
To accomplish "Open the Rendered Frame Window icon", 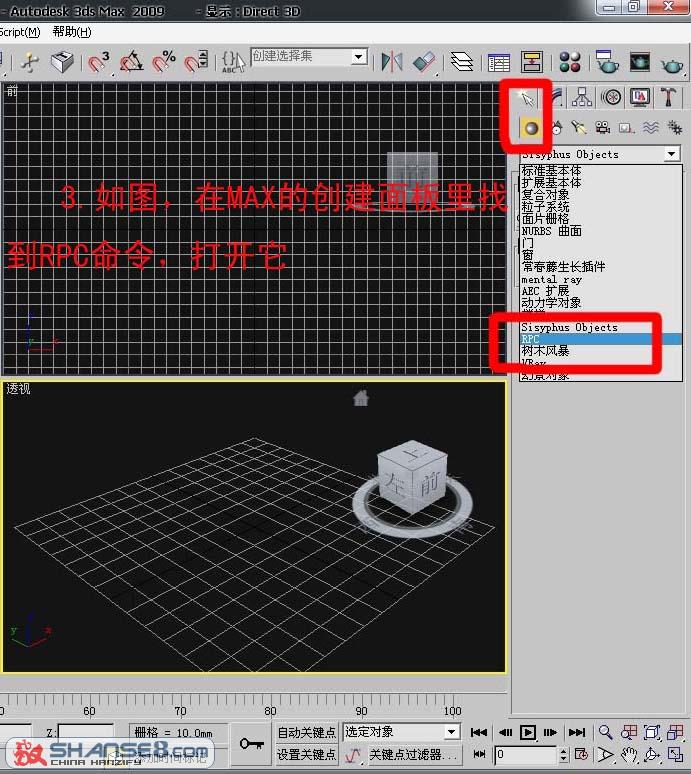I will point(640,62).
